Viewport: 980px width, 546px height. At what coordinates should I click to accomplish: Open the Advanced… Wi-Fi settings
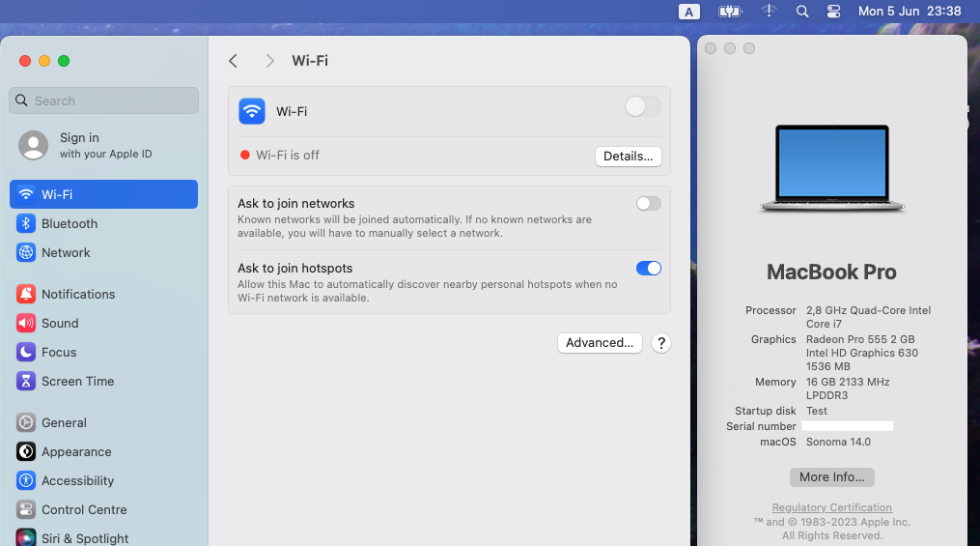point(600,343)
